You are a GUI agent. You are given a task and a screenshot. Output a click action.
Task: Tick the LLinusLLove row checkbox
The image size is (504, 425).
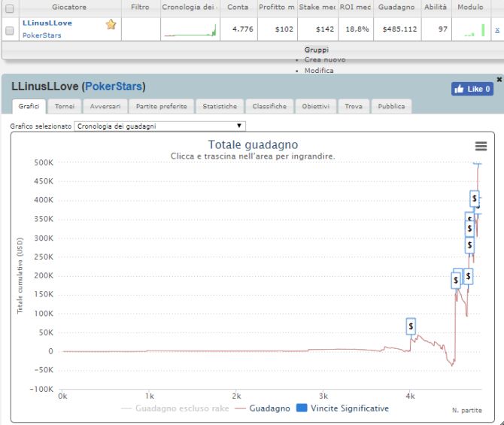(10, 31)
